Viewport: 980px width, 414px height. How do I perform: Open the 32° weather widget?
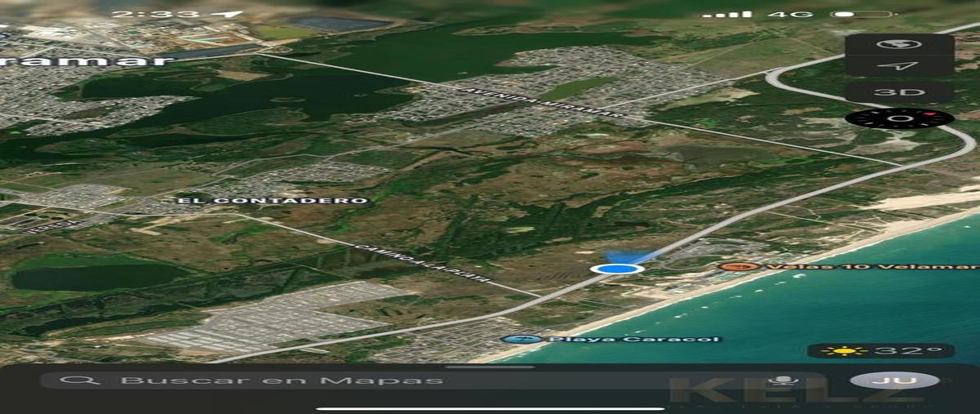(880, 350)
